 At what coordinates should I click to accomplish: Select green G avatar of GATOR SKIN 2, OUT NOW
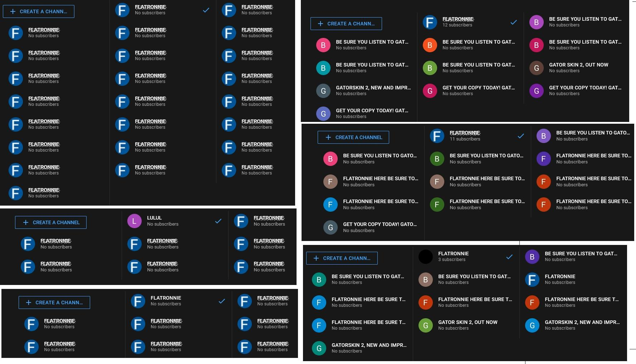[426, 325]
